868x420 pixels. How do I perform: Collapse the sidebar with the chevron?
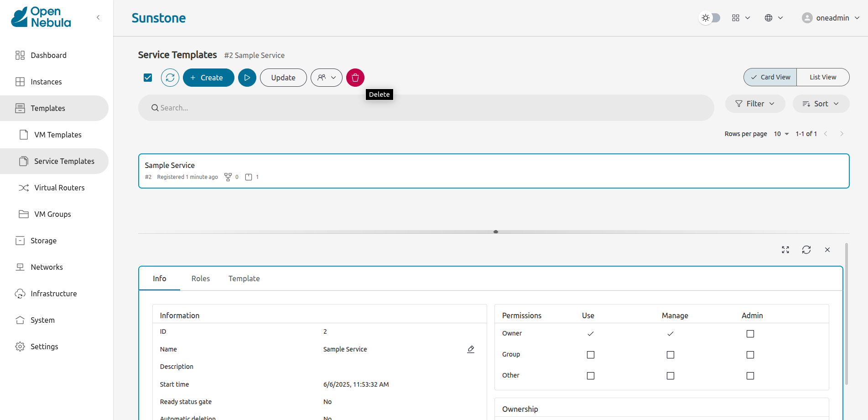(98, 17)
